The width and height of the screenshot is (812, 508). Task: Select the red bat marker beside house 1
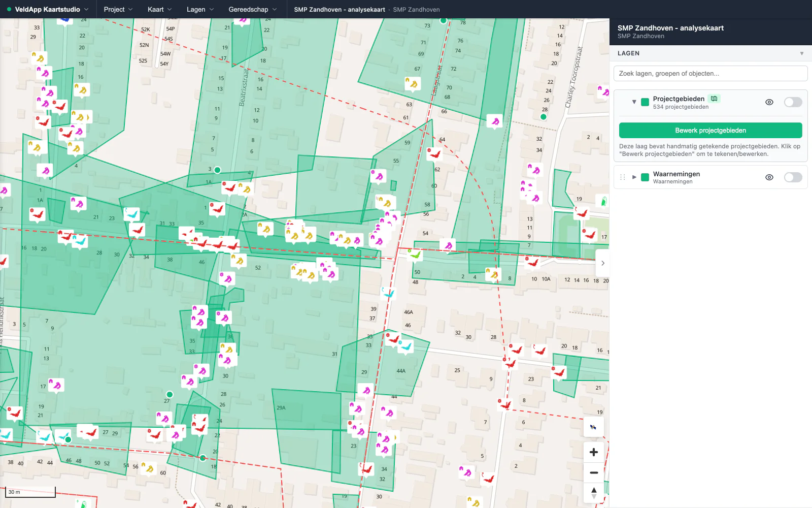point(217,209)
